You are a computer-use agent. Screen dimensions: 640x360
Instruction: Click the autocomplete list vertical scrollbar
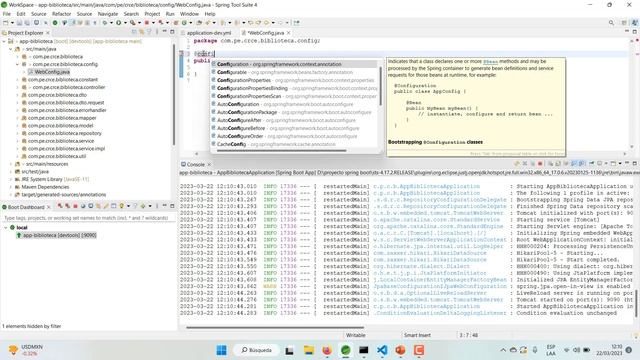click(380, 87)
